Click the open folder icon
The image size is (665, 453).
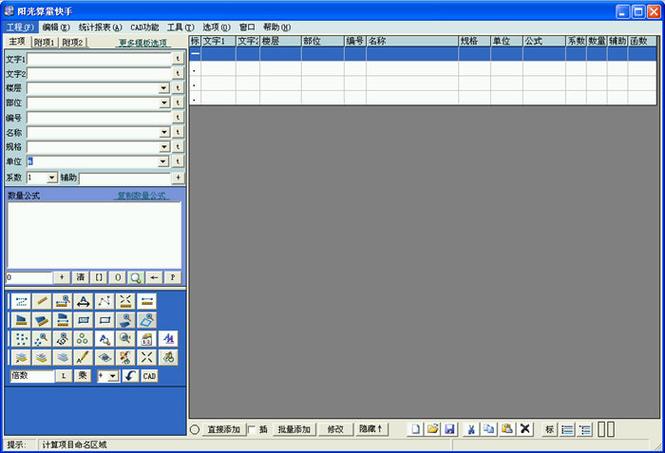tap(433, 429)
